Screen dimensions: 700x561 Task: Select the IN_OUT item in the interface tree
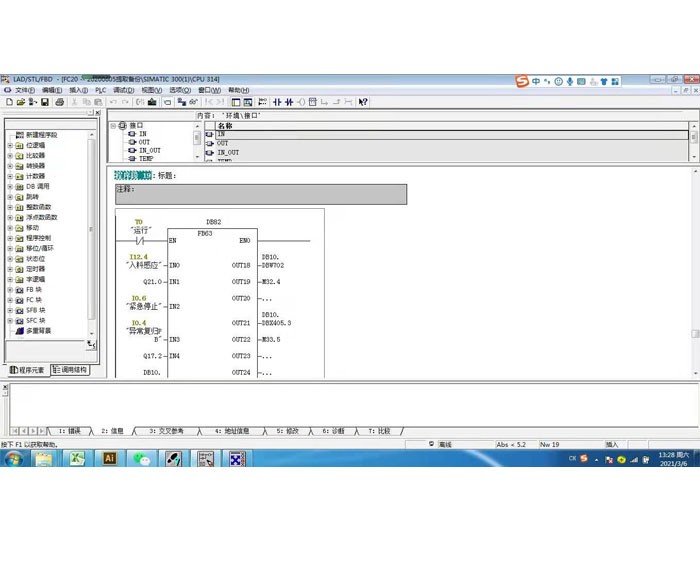click(x=149, y=150)
